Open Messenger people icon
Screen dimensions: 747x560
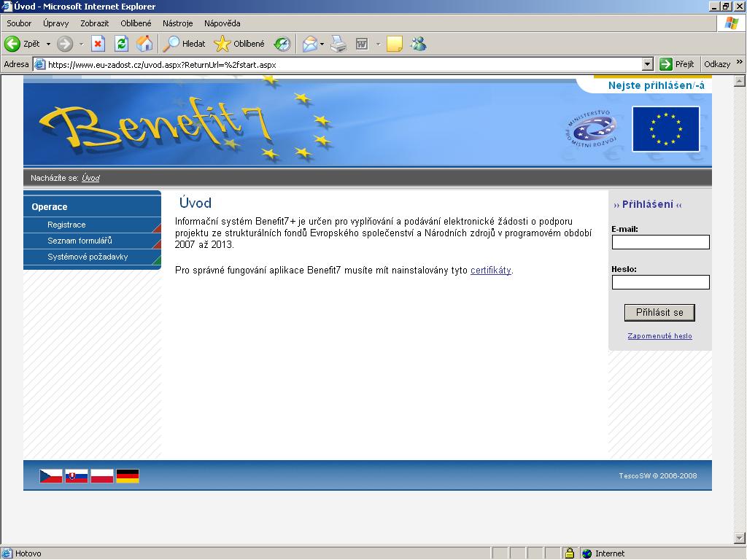419,44
